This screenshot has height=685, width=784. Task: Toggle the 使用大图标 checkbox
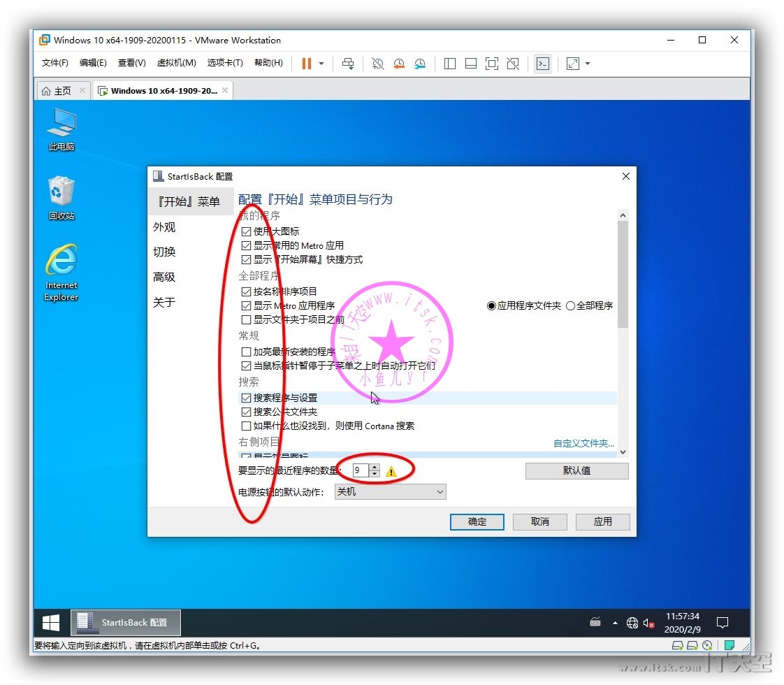pyautogui.click(x=246, y=231)
